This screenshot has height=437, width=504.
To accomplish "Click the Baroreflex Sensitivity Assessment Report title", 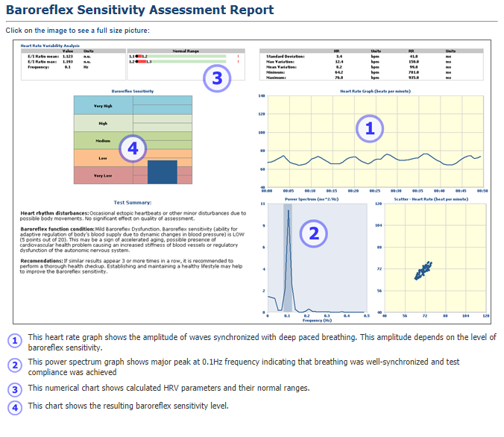I will 139,10.
